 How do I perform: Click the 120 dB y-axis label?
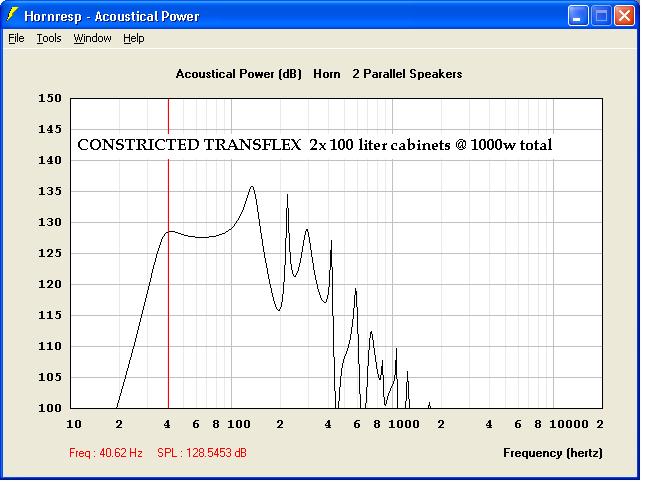tap(50, 284)
